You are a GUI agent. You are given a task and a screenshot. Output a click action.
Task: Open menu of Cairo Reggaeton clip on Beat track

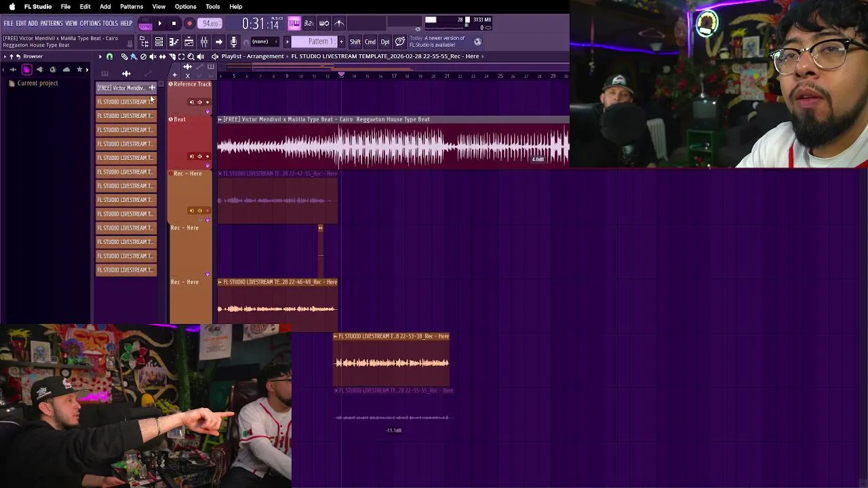220,119
